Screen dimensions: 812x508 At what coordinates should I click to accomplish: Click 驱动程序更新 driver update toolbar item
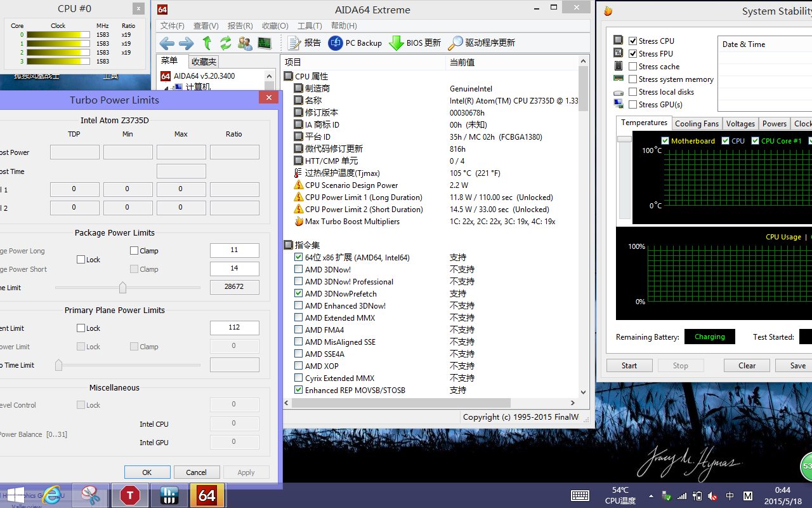tap(481, 43)
